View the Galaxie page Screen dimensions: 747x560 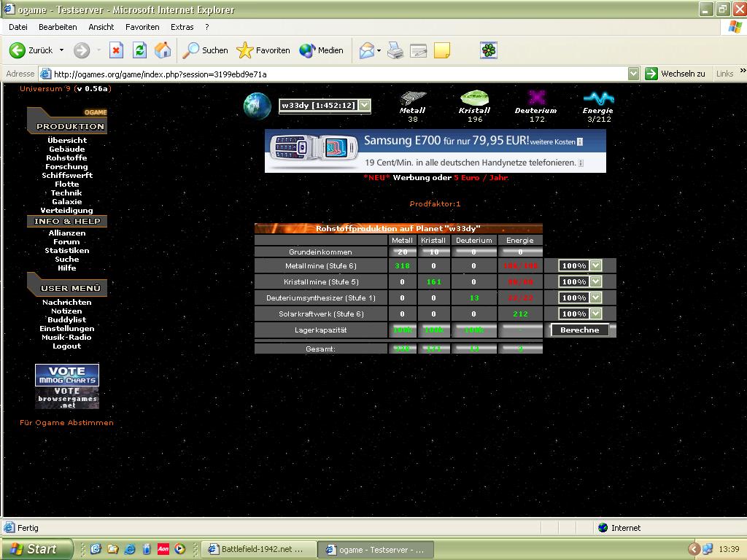(x=67, y=201)
